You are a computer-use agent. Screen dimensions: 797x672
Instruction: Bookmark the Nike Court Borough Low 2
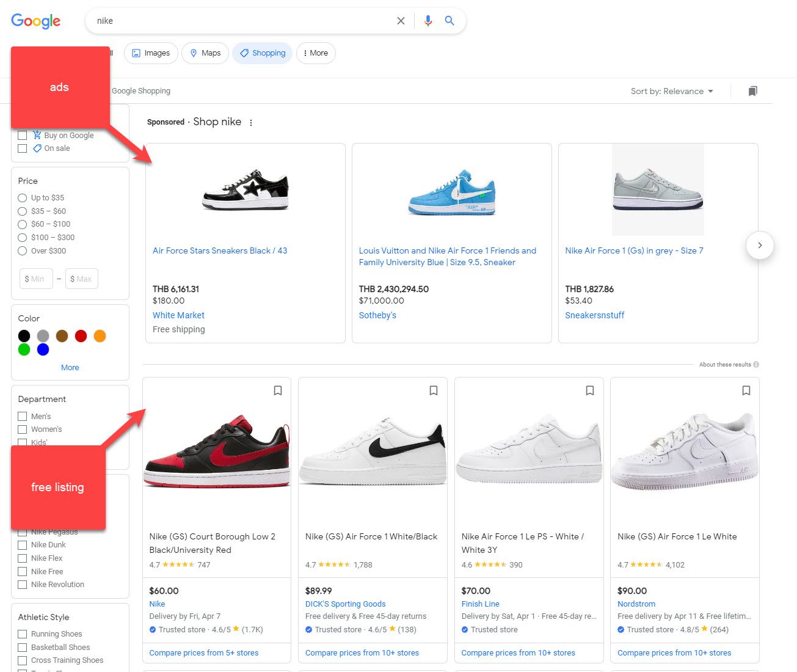pyautogui.click(x=278, y=390)
